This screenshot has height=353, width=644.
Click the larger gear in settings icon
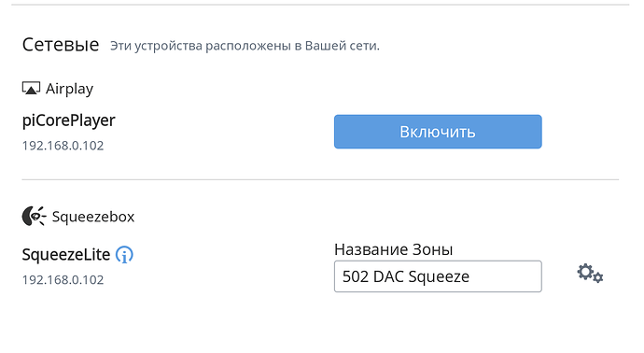(585, 272)
